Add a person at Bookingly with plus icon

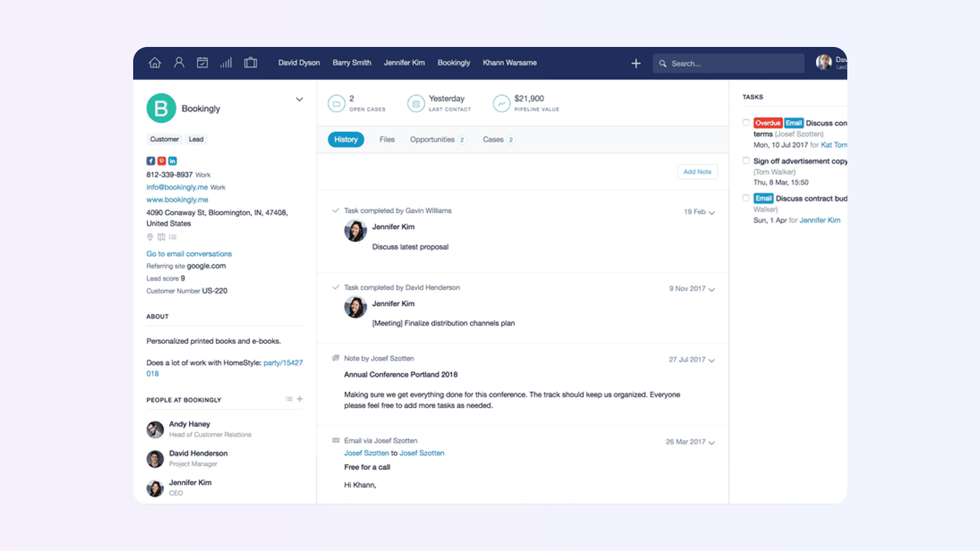(300, 399)
